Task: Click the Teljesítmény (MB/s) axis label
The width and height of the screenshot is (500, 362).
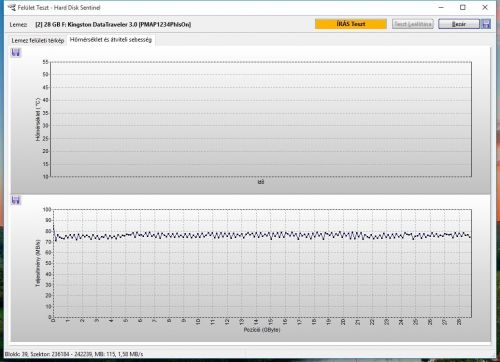Action: pyautogui.click(x=38, y=263)
